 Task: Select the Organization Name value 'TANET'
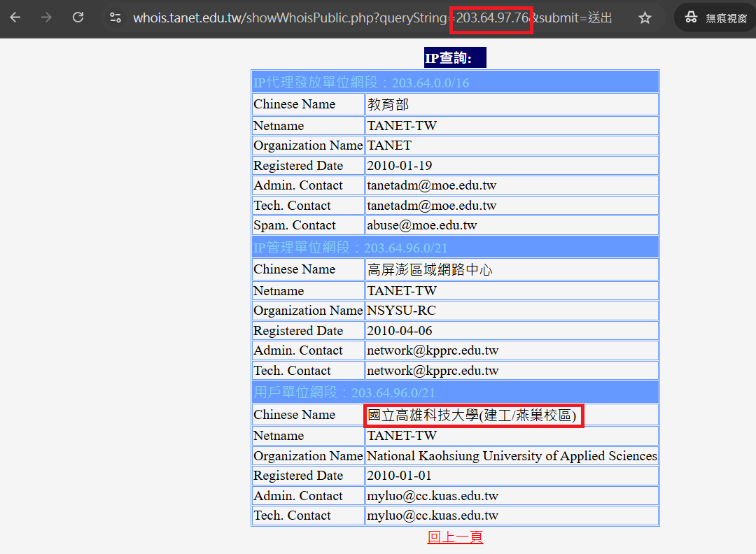click(x=512, y=145)
